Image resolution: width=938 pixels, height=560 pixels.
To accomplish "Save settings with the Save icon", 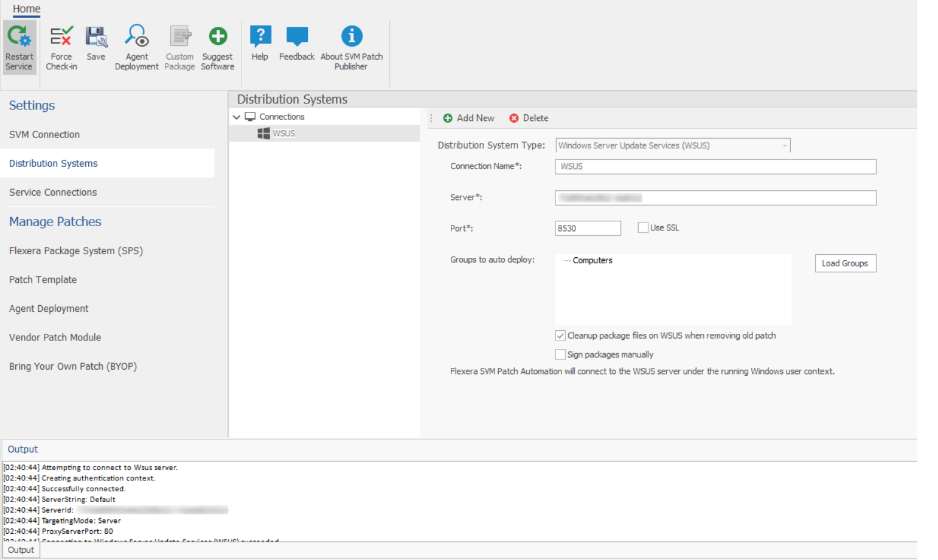I will point(96,36).
